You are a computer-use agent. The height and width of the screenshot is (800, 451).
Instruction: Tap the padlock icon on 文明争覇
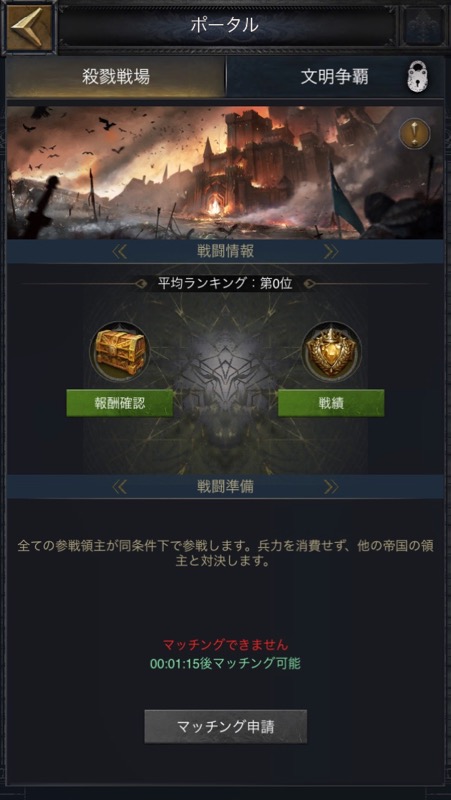click(418, 78)
